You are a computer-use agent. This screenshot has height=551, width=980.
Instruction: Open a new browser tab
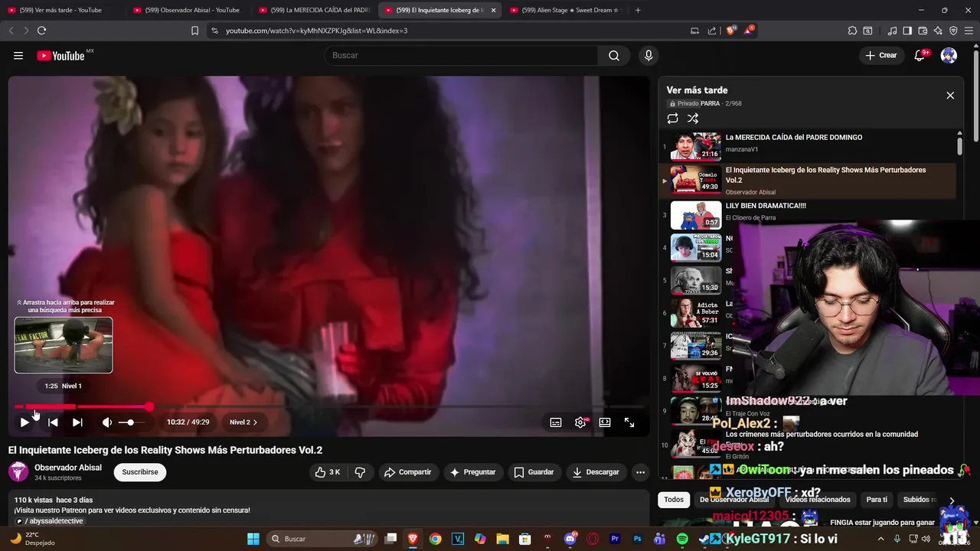638,10
